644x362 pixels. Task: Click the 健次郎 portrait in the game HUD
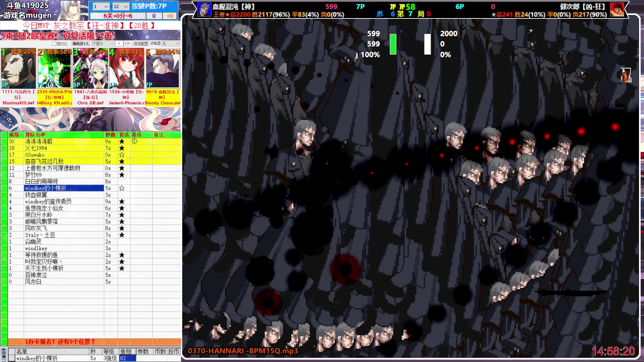pyautogui.click(x=616, y=9)
